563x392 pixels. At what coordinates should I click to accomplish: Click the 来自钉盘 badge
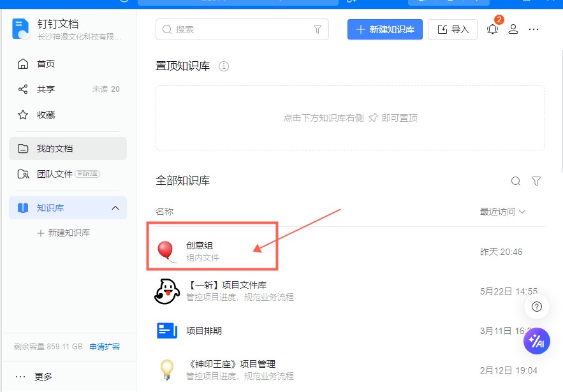(87, 174)
